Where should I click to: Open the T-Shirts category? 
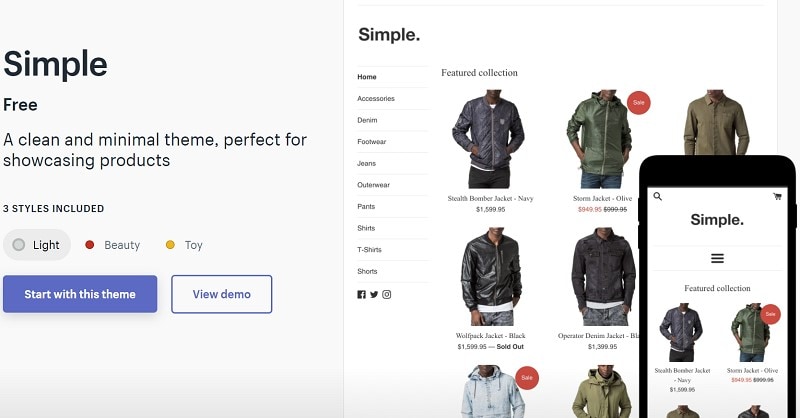pyautogui.click(x=372, y=250)
